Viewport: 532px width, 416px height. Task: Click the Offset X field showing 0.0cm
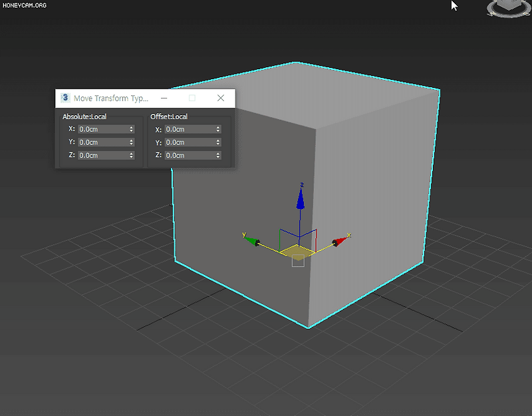(x=190, y=129)
